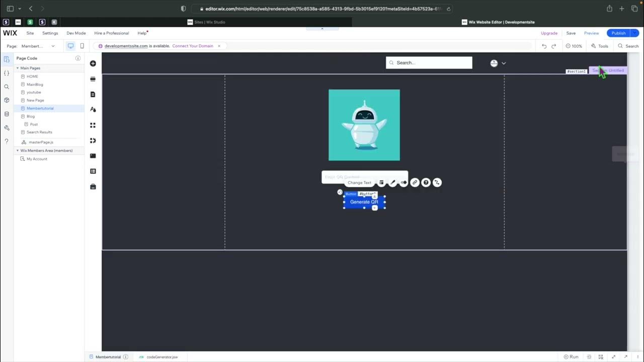
Task: Switch to Membertutorial code tab at bottom
Action: click(108, 357)
